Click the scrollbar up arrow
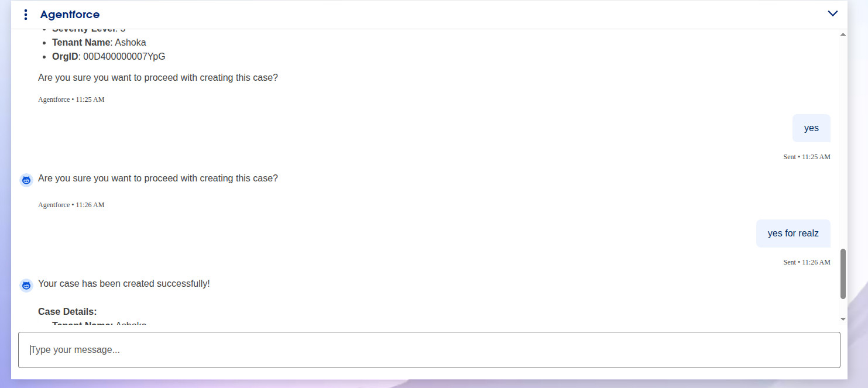Viewport: 868px width, 388px height. [843, 35]
